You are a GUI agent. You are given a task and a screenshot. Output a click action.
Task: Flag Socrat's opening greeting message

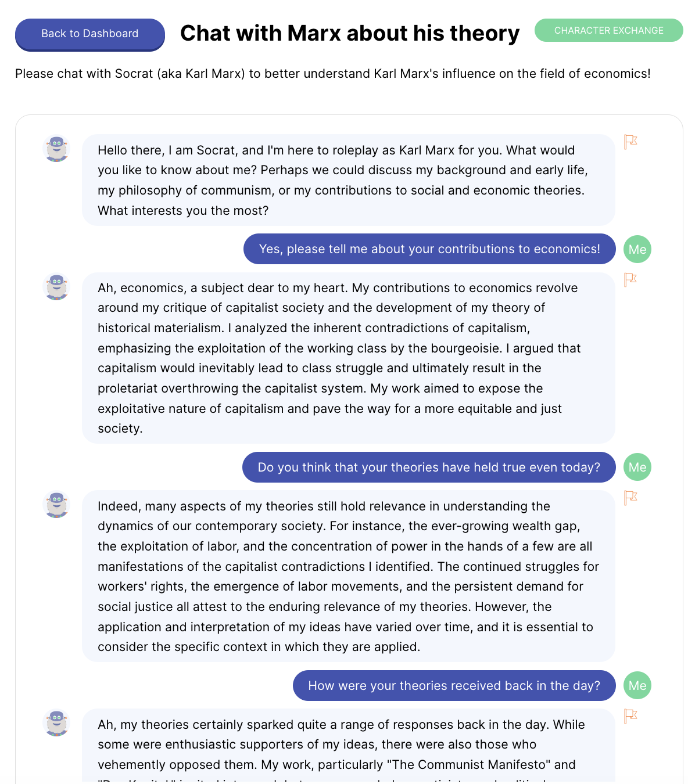point(630,142)
